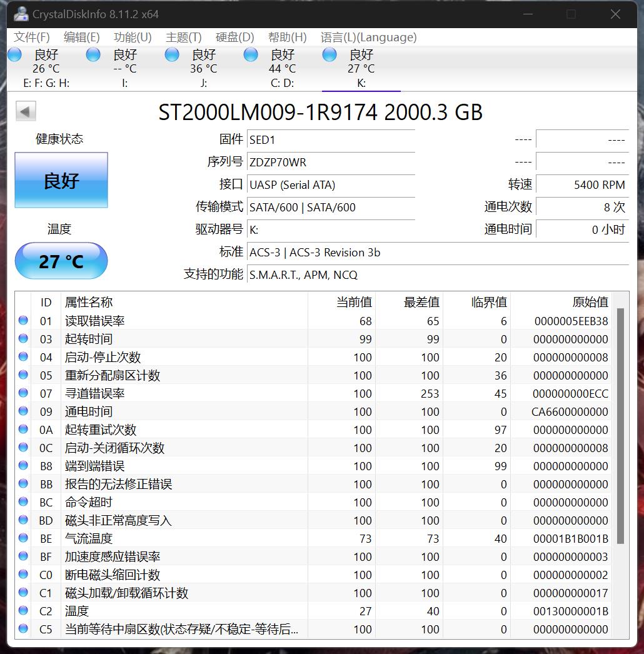The image size is (644, 654).
Task: Click status orb for attribute 09 通电时间
Action: 23,411
